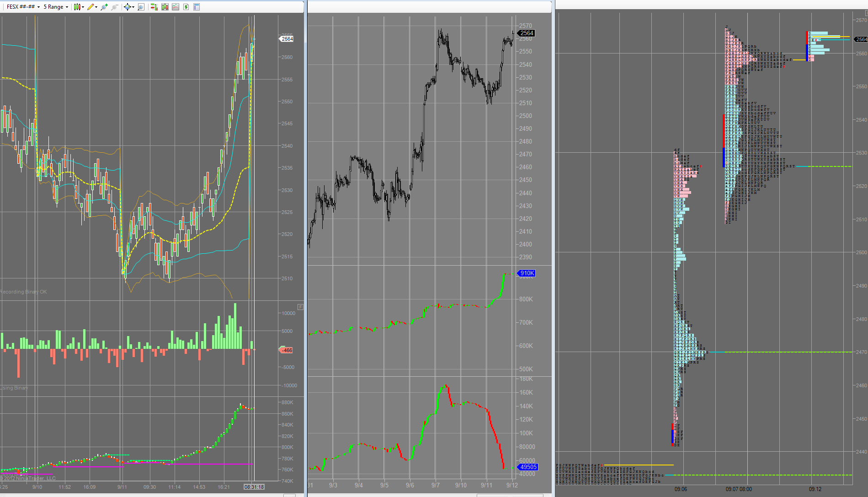
Task: Click the zoom frame magnifier icon
Action: coord(141,7)
